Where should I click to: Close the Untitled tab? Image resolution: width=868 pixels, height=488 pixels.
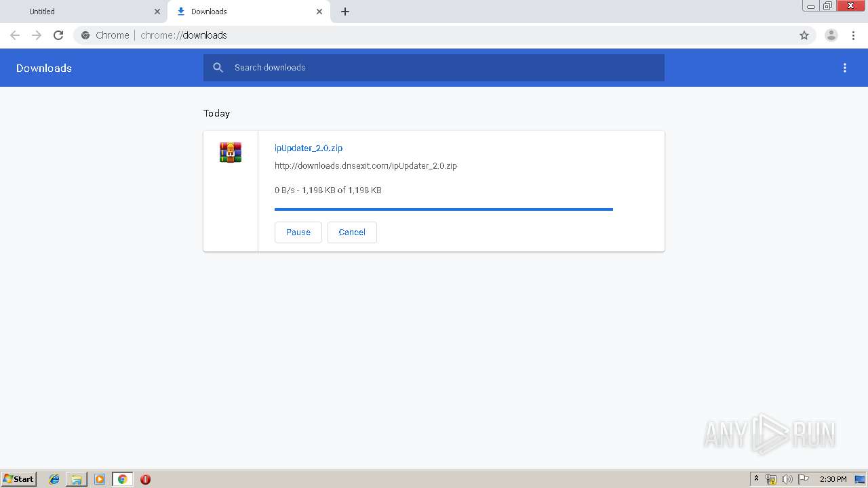(157, 12)
